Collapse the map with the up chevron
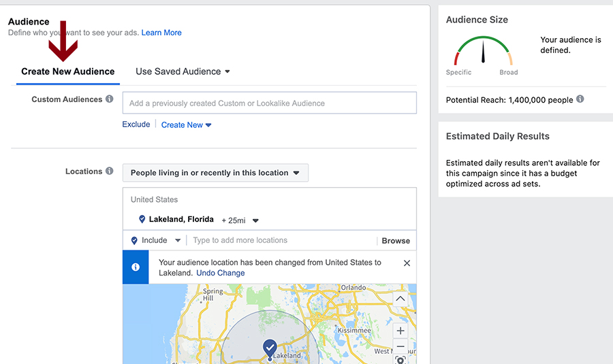Viewport: 613px width, 364px height. click(400, 299)
